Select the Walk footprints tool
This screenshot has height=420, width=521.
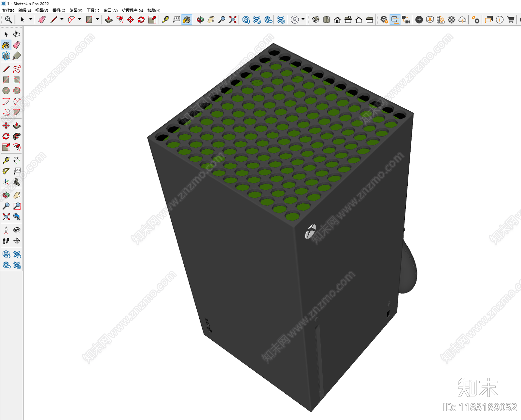tap(6, 241)
